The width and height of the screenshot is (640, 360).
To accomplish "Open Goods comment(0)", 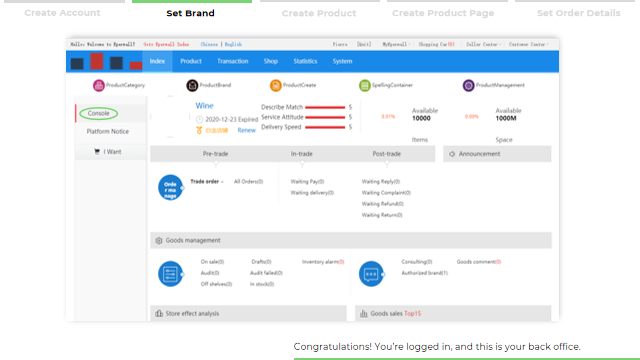I will pyautogui.click(x=479, y=262).
